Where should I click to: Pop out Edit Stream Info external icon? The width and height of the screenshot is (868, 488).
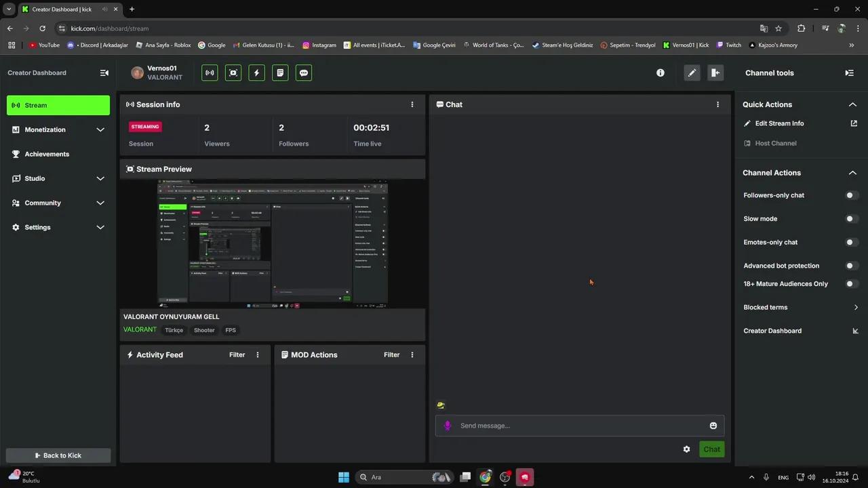pos(854,123)
